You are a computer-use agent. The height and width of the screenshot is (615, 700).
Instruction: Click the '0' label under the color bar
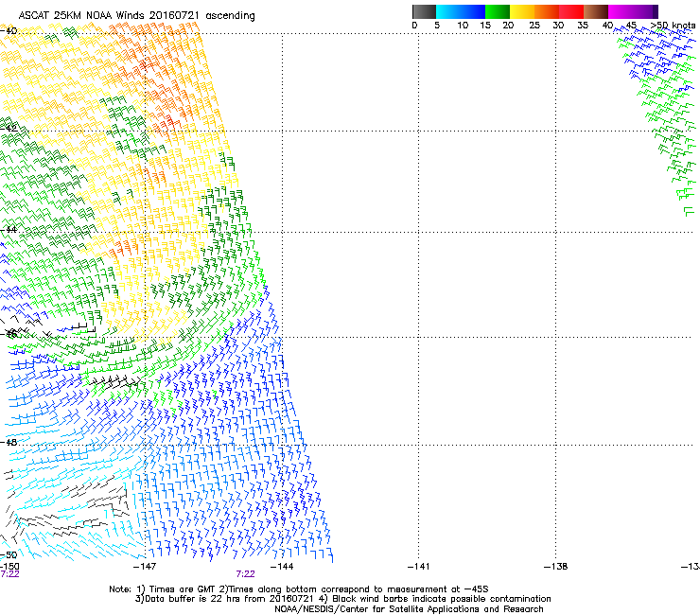tap(414, 26)
